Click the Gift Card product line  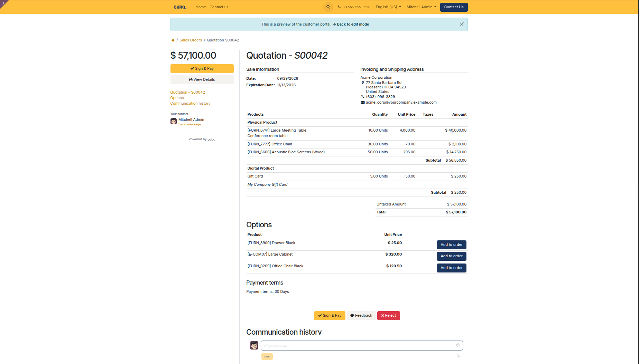[357, 176]
